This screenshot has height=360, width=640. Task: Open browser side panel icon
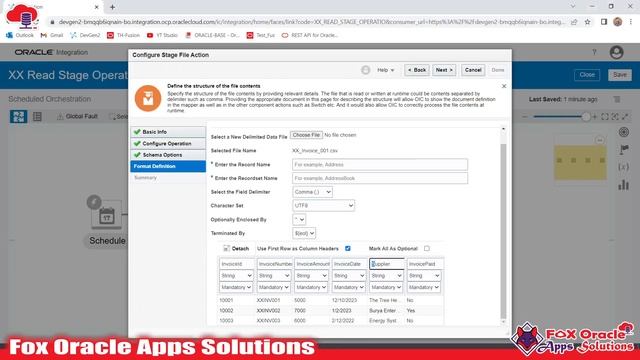click(x=604, y=22)
